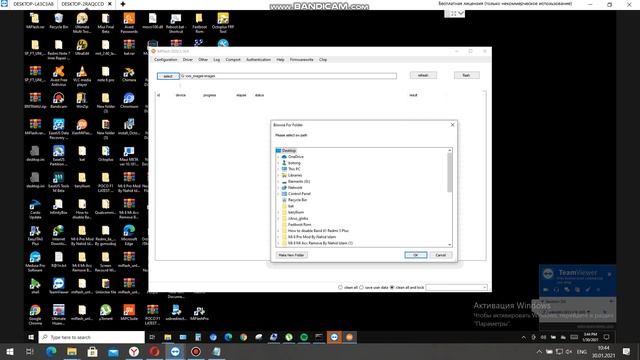Viewport: 640px width, 360px height.
Task: Click Make New Folder in the dialog
Action: [x=291, y=255]
